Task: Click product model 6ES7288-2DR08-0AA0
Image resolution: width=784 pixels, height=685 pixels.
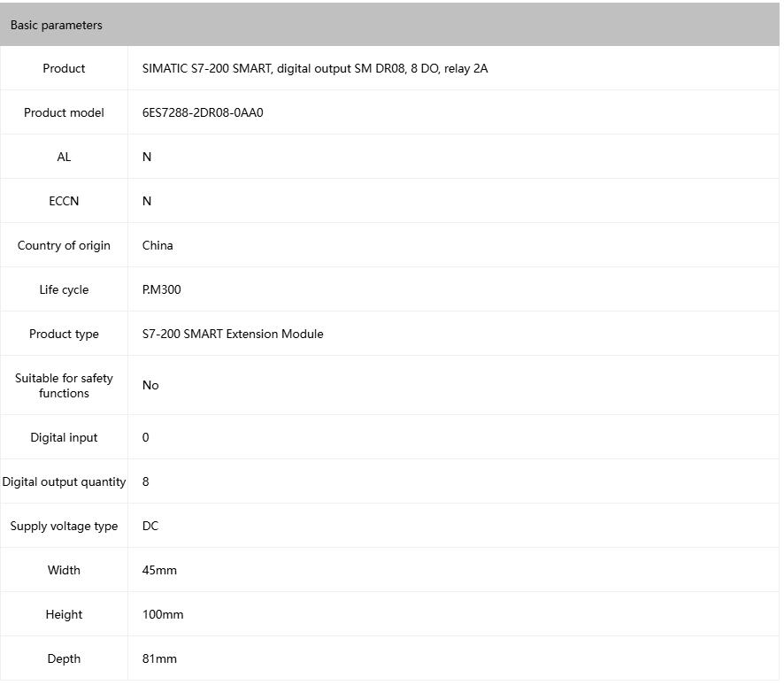Action: (x=203, y=112)
